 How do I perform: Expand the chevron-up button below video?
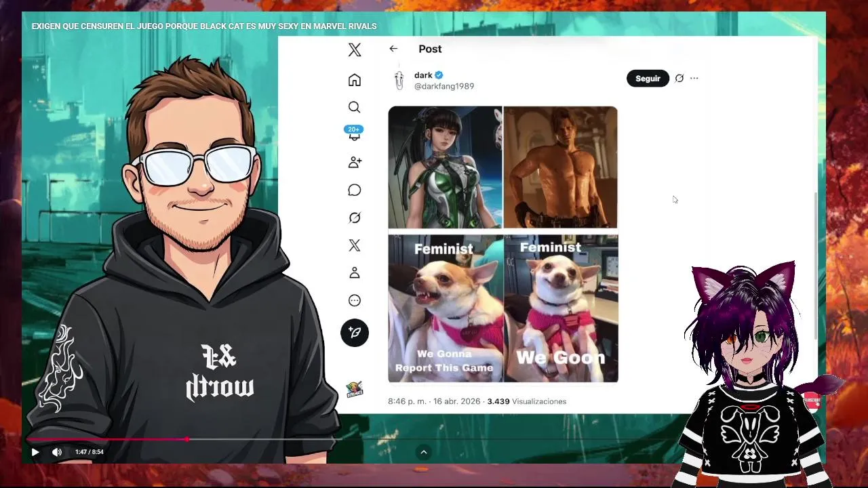[424, 452]
